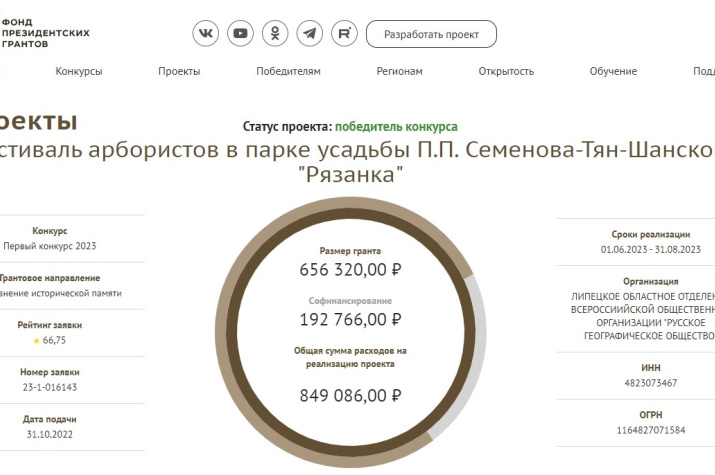Click the Грантовое направление label
The image size is (715, 475).
pyautogui.click(x=50, y=278)
